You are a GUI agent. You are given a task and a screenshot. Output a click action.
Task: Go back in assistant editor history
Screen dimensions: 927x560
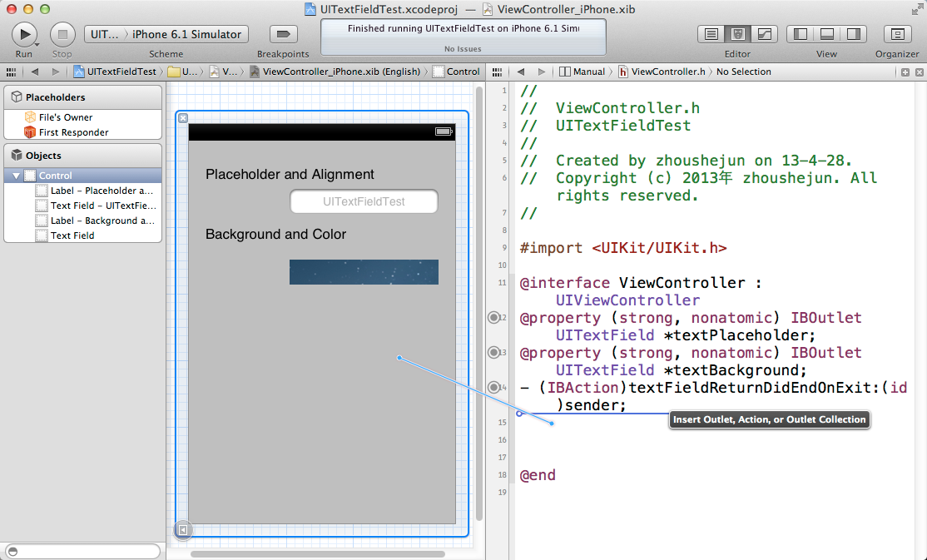click(521, 72)
